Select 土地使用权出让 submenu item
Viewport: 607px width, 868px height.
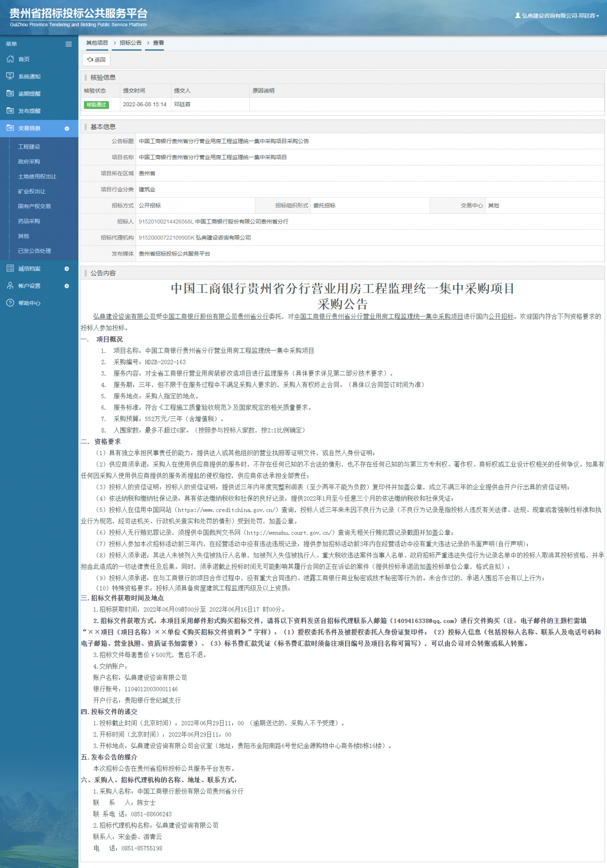(x=37, y=177)
